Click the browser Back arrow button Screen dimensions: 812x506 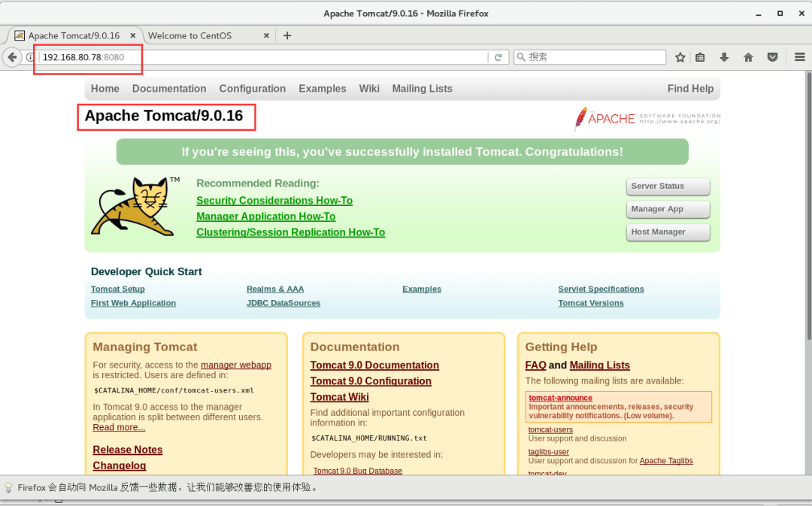(12, 57)
